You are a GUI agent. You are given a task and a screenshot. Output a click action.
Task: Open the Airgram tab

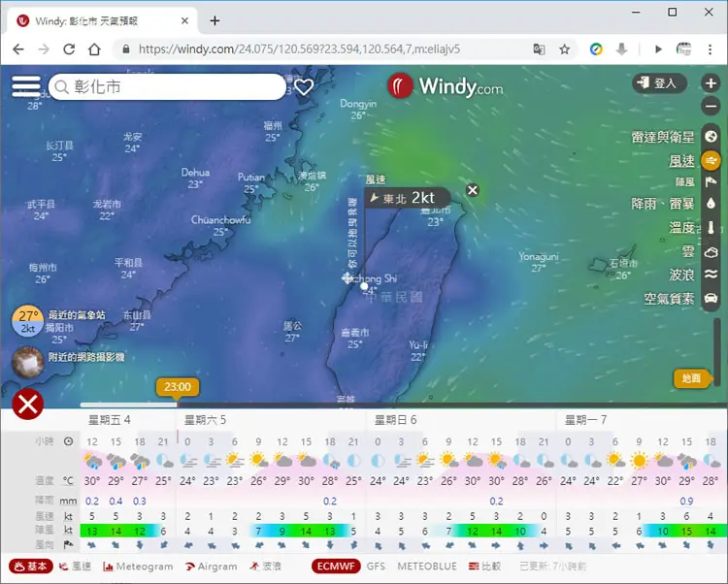212,567
